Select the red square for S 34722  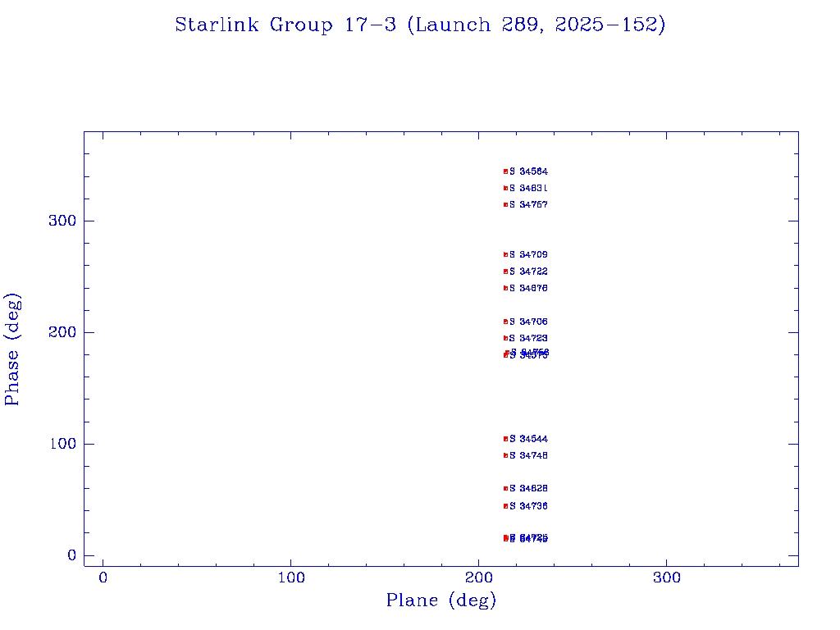point(506,272)
